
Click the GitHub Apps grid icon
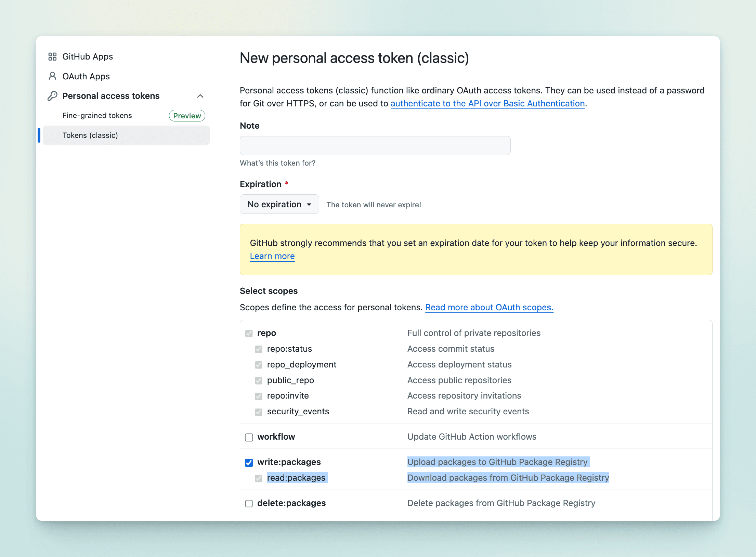pyautogui.click(x=52, y=56)
